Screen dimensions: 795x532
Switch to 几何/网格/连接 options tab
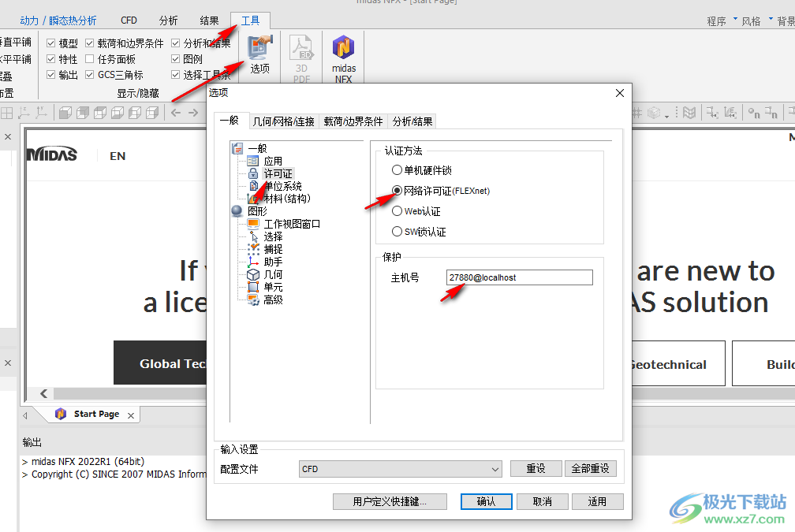tap(284, 121)
